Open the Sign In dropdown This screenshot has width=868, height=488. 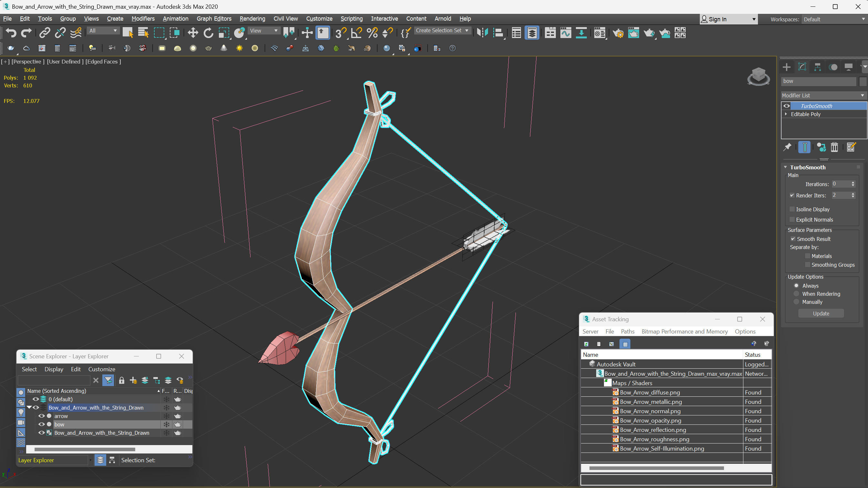[x=729, y=19]
